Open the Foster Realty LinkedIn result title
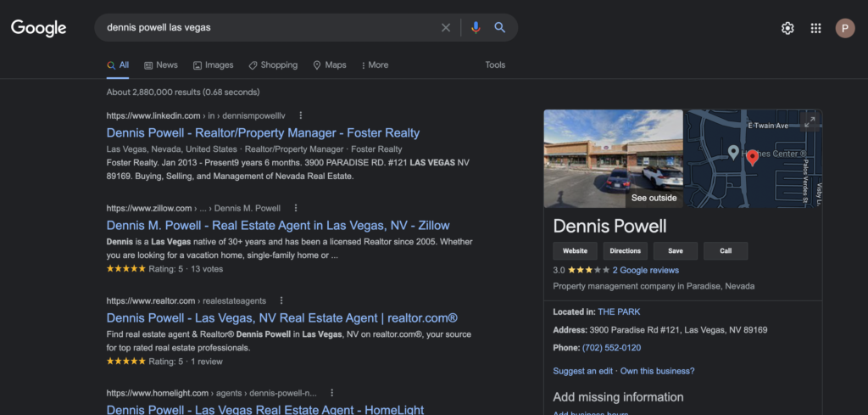This screenshot has height=415, width=868. (x=263, y=133)
